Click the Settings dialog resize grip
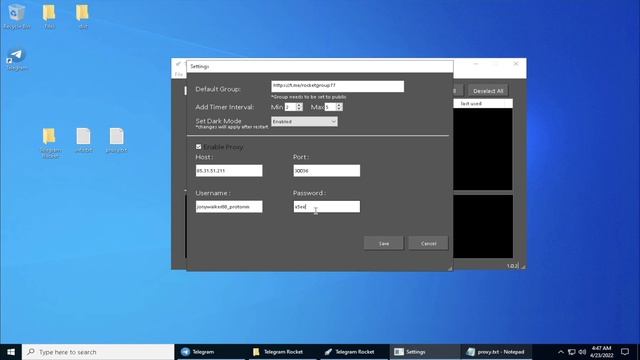 tap(450, 268)
